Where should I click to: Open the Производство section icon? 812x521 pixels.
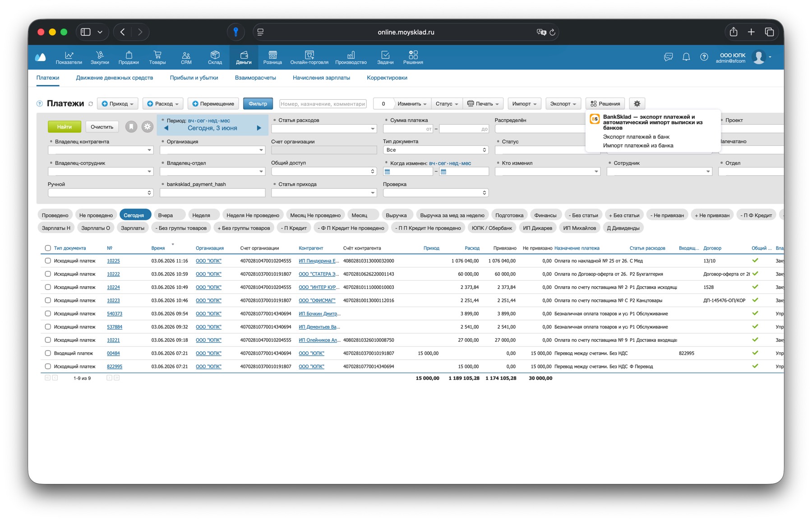click(x=351, y=57)
